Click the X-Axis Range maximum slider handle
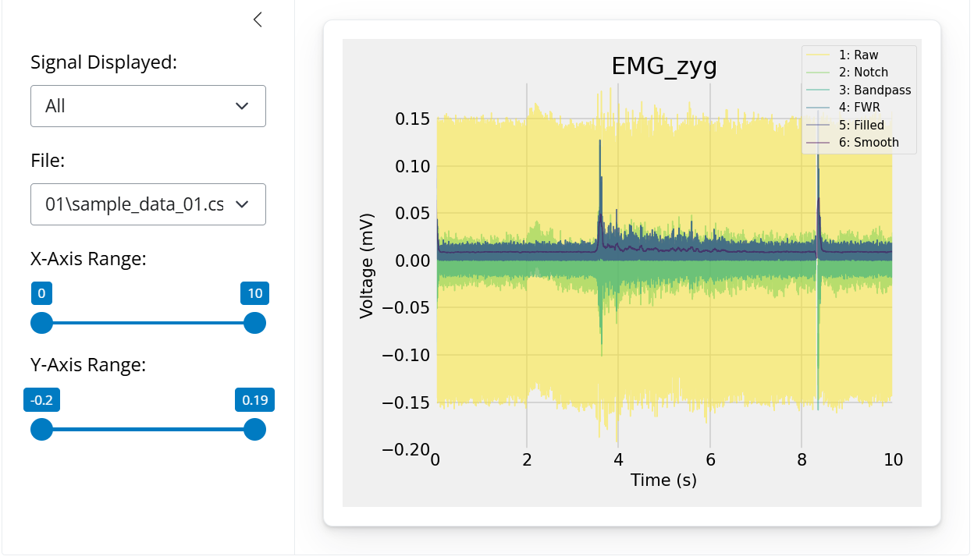This screenshot has width=974, height=560. click(254, 323)
